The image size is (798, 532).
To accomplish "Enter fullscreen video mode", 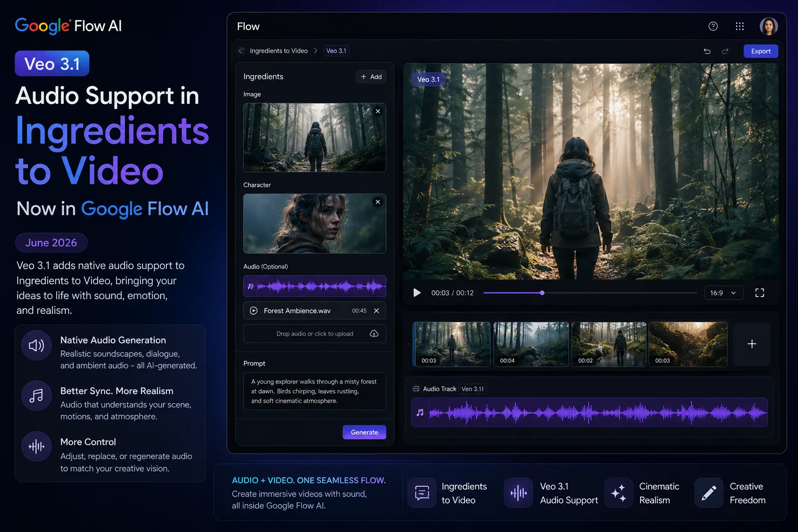I will click(760, 293).
